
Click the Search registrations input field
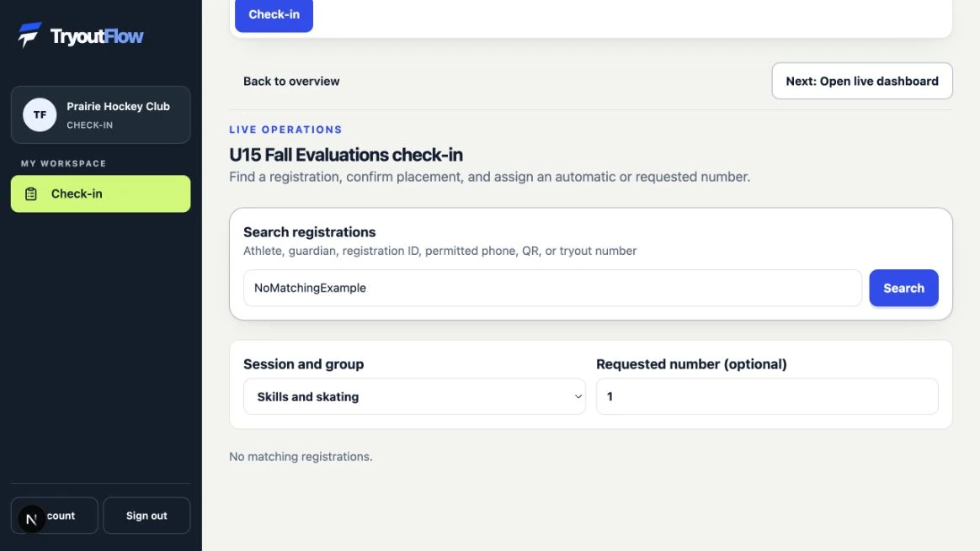[552, 288]
